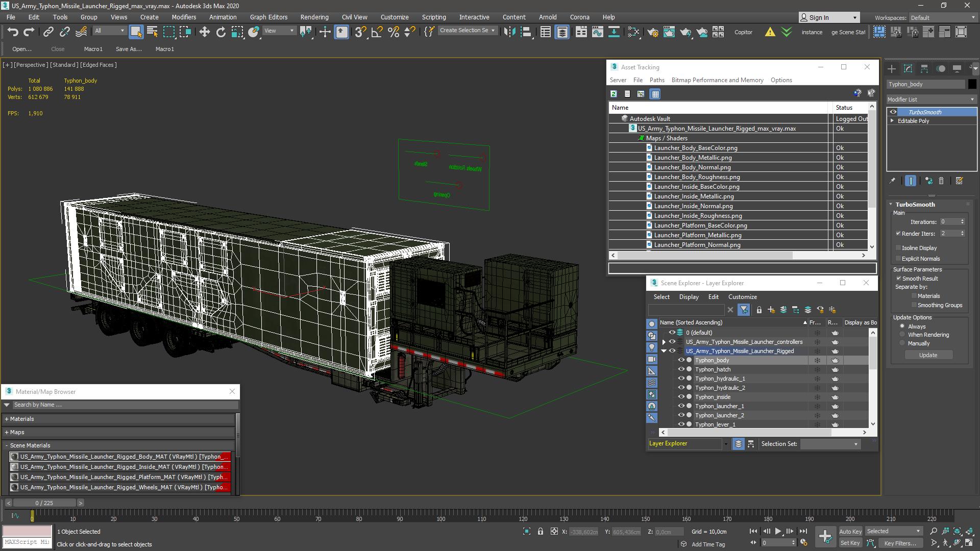Collapse US_Army_Typhon_Missile_Launcher_Rigged layer
980x551 pixels.
(664, 351)
